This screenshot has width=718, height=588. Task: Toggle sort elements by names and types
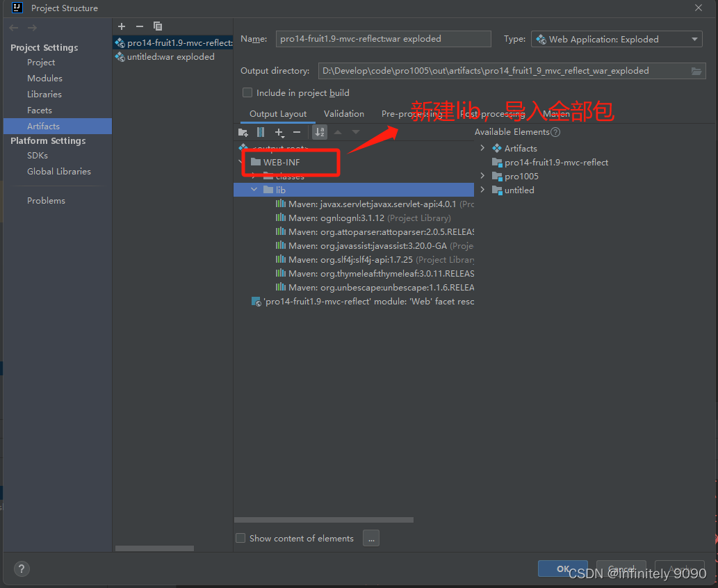coord(320,132)
